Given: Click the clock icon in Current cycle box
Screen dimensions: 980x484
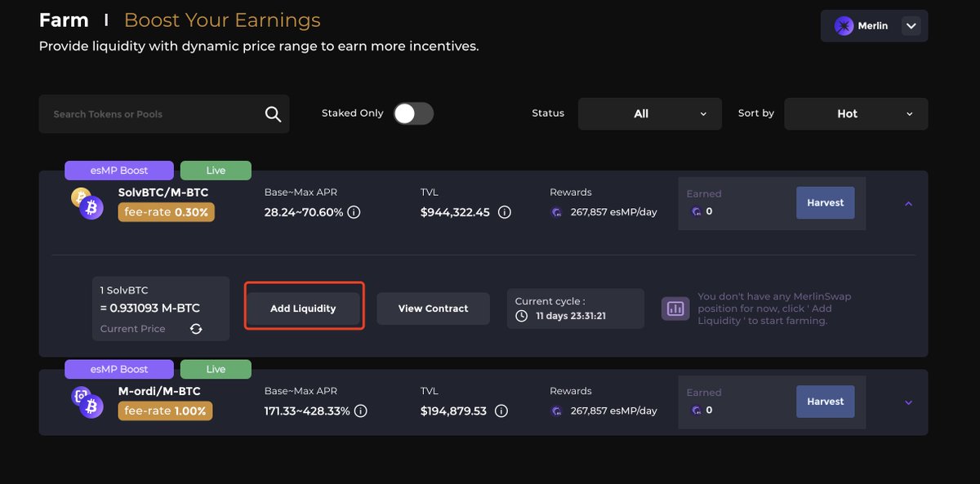Looking at the screenshot, I should (x=521, y=316).
